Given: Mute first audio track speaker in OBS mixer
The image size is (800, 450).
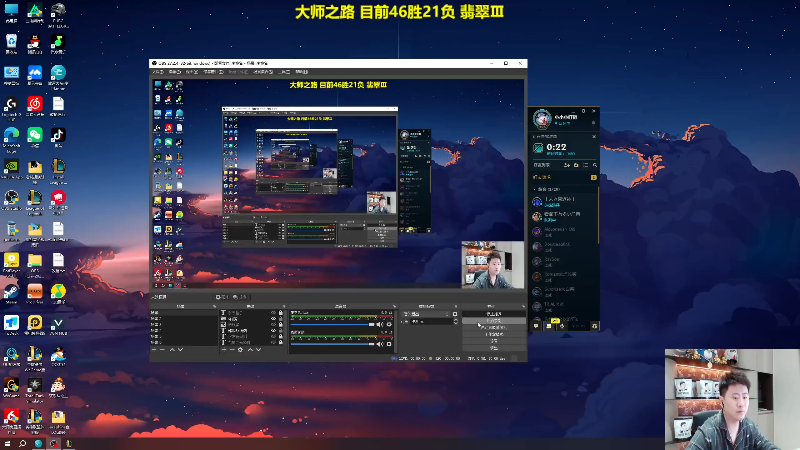Looking at the screenshot, I should (x=380, y=324).
